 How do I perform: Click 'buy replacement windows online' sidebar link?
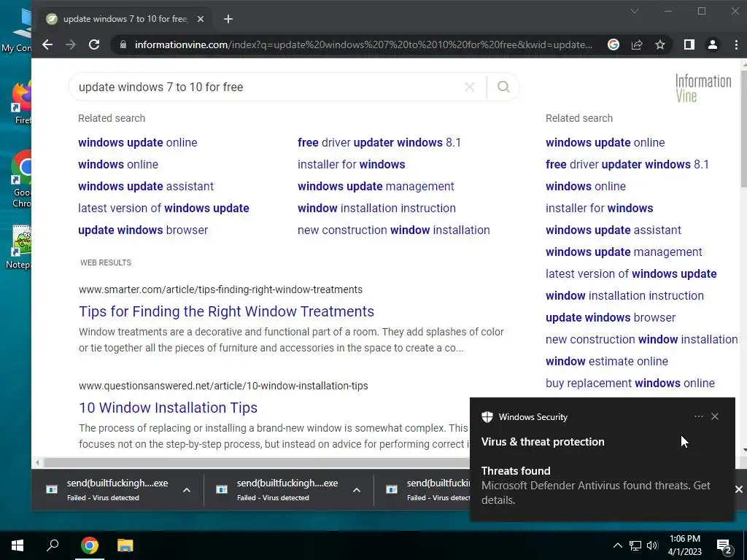[x=630, y=384]
